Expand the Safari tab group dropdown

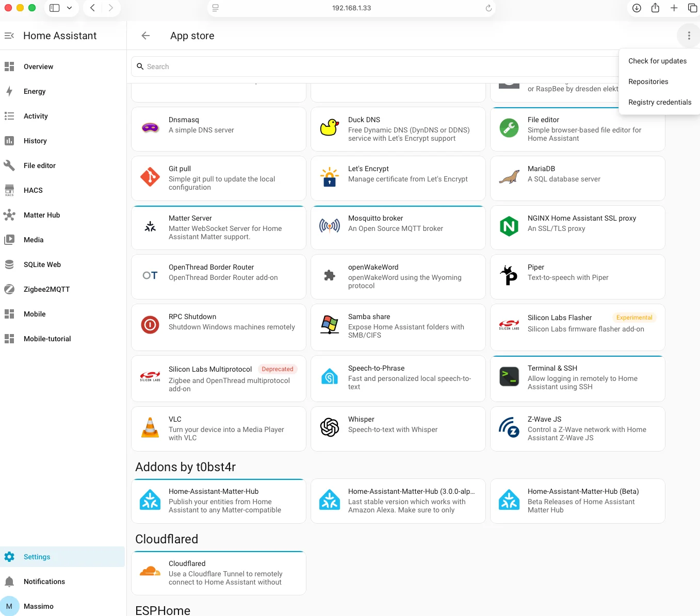click(69, 8)
